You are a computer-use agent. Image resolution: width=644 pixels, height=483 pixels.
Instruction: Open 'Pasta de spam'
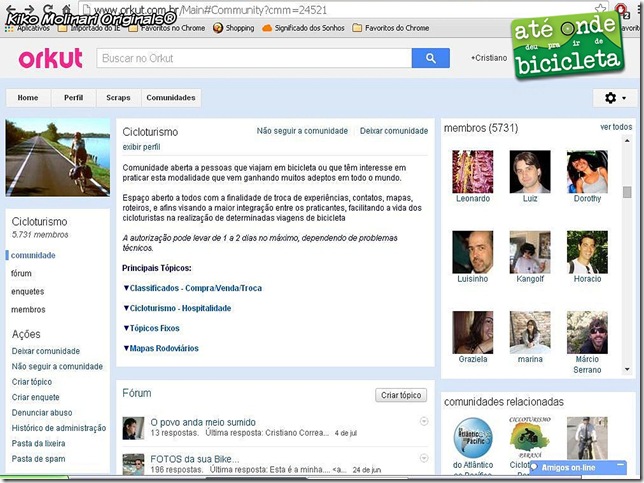click(x=38, y=459)
